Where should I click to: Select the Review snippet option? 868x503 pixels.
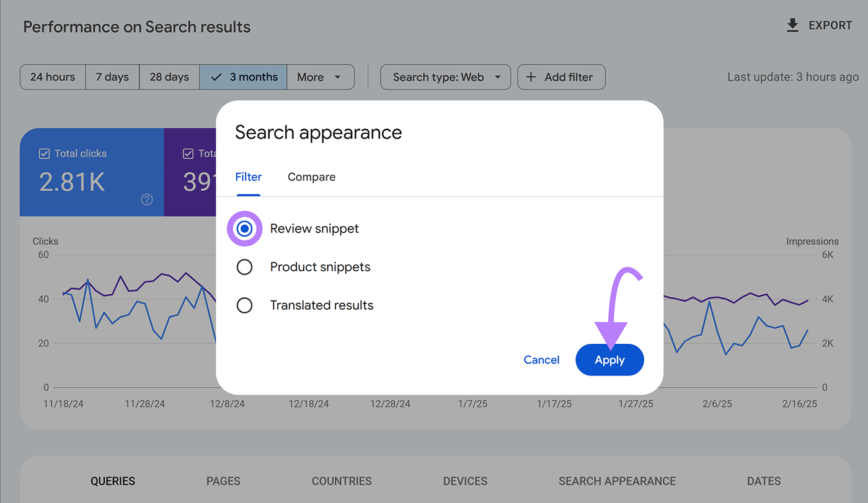pyautogui.click(x=244, y=228)
